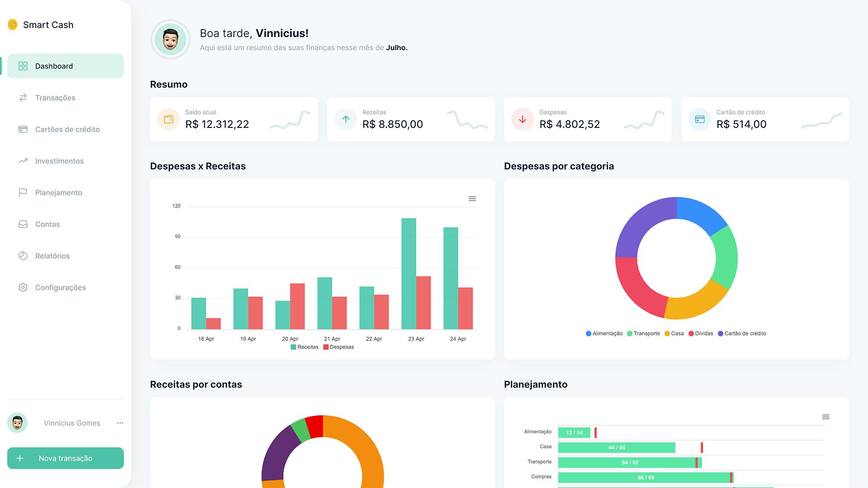Click the 24 Apr Receitas bar
Screen dimensions: 868x488
[x=451, y=278]
